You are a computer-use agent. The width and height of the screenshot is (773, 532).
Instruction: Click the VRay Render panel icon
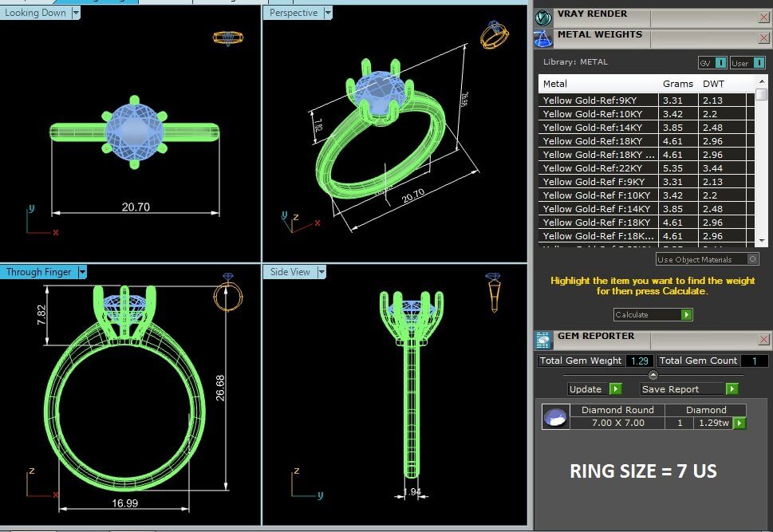543,17
